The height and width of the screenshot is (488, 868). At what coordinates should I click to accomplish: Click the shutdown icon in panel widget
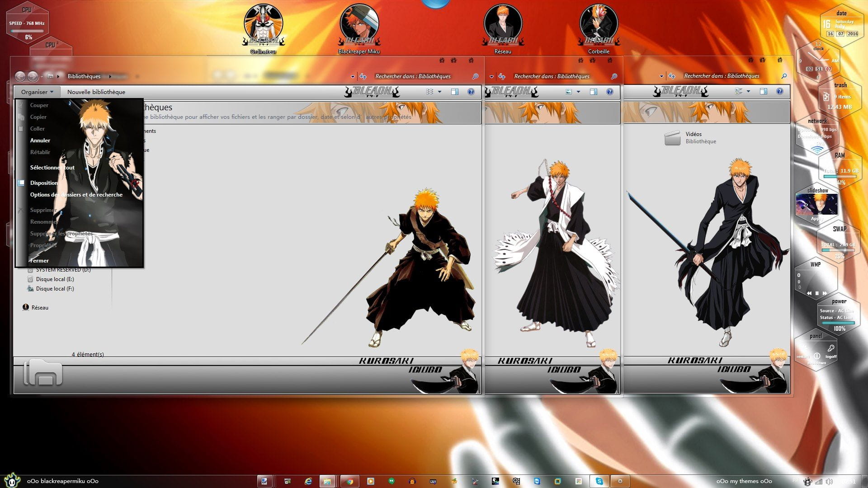(x=817, y=356)
